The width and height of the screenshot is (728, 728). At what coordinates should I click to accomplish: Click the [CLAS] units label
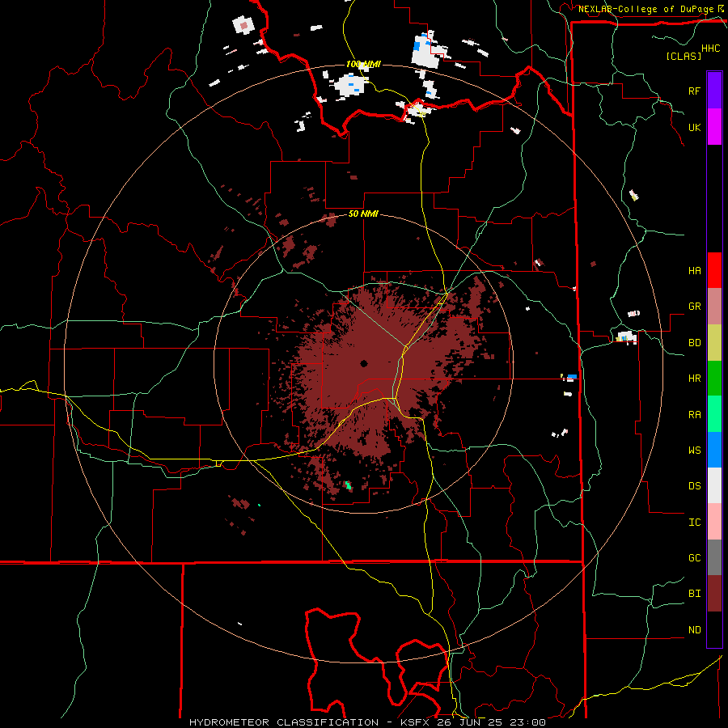pyautogui.click(x=684, y=56)
